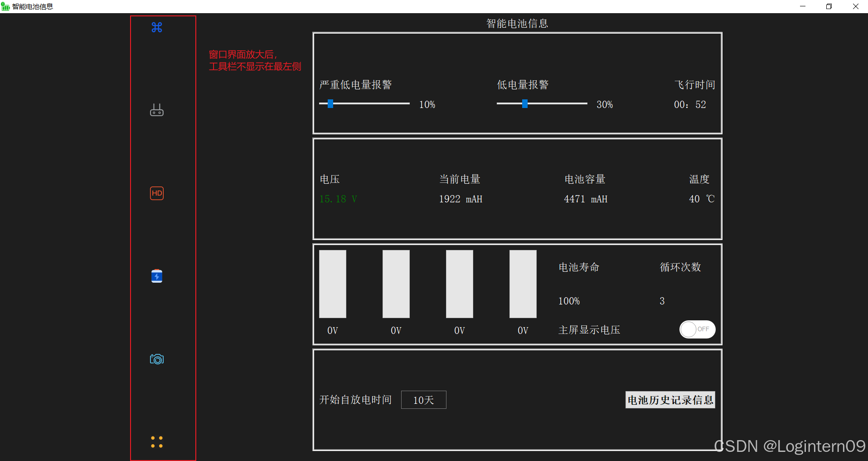Image resolution: width=868 pixels, height=461 pixels.
Task: Click the 主屏显示电压 label
Action: (589, 330)
